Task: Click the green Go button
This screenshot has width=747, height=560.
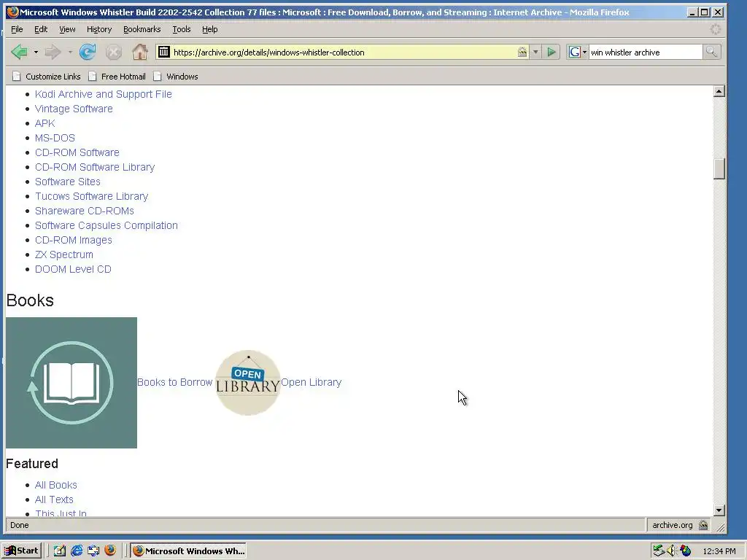Action: click(551, 52)
